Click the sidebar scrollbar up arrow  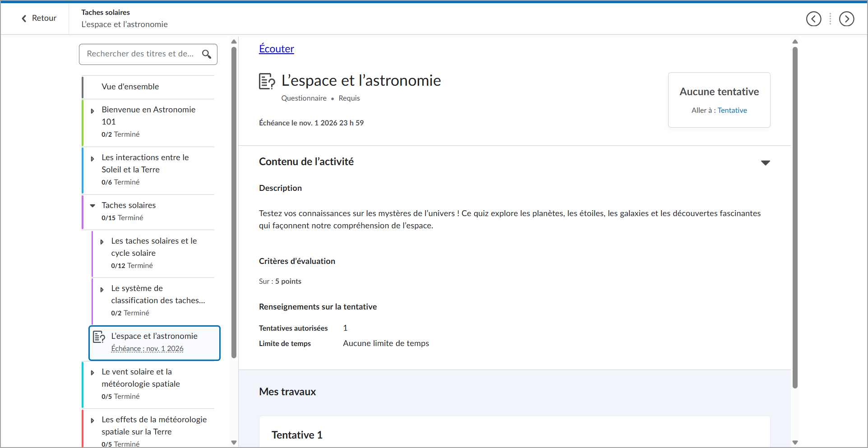click(234, 42)
